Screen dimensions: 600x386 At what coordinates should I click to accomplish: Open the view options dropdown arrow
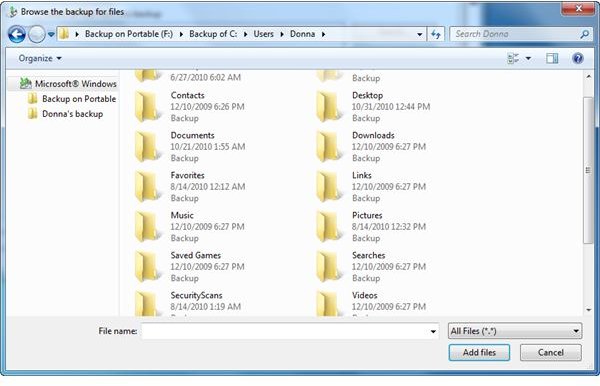(528, 59)
